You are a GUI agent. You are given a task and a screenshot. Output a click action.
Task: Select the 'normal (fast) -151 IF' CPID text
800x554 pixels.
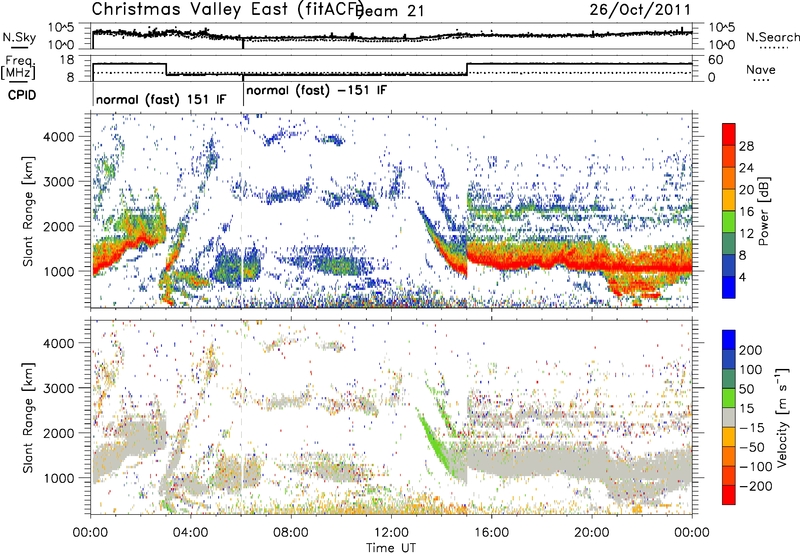point(316,90)
